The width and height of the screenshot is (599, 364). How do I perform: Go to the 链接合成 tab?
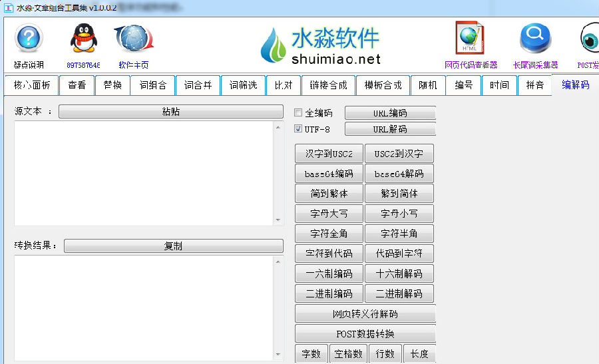328,85
